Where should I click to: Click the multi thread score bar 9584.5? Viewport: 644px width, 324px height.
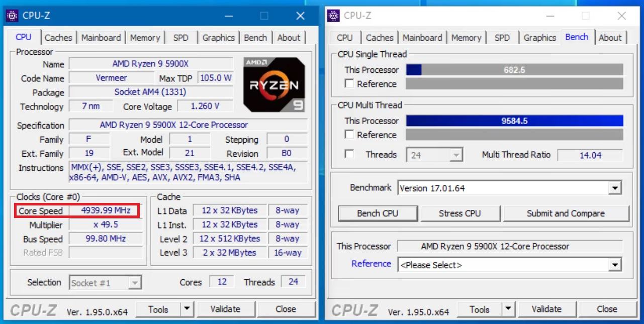[514, 121]
